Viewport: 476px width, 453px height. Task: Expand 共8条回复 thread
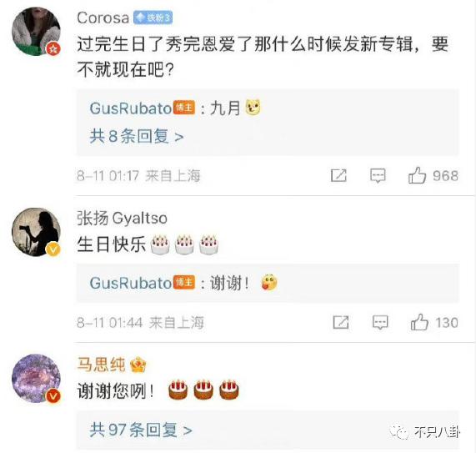[x=137, y=136]
